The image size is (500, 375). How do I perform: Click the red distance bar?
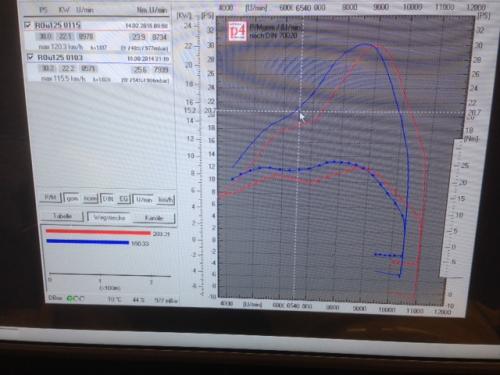98,232
